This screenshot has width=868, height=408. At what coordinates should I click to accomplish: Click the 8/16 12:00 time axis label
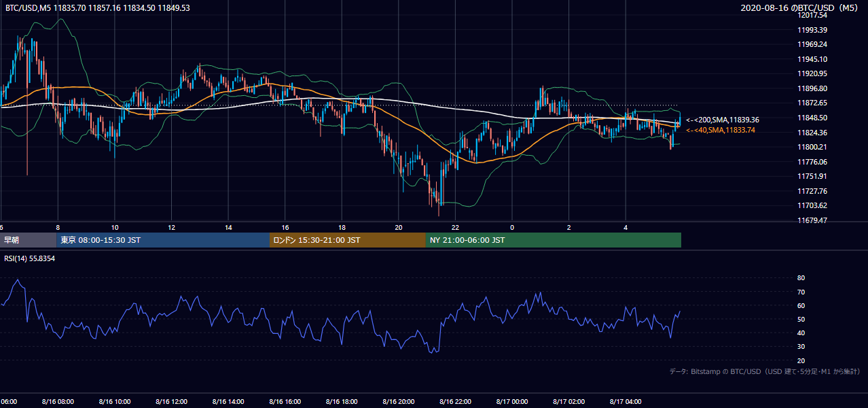pos(171,402)
